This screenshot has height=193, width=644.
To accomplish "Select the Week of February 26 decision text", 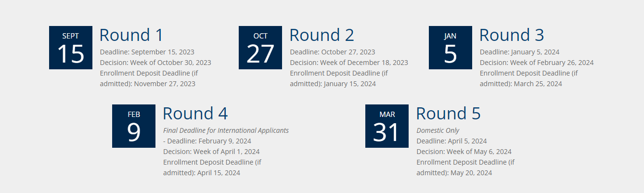I will click(537, 63).
